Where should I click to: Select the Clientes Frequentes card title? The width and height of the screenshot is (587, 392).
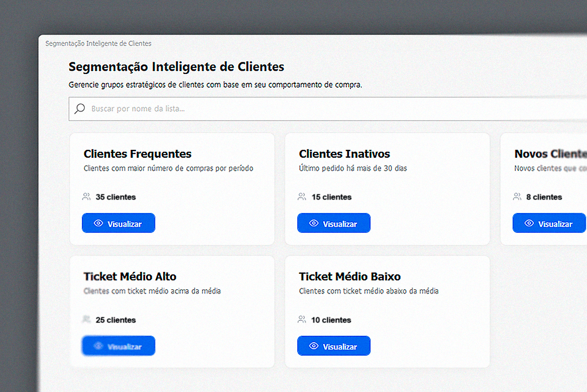click(138, 154)
